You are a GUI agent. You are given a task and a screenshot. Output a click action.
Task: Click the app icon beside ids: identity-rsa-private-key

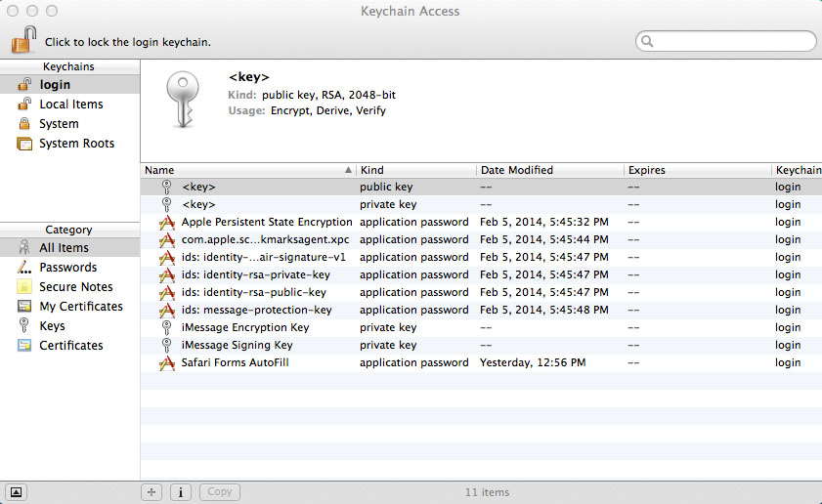click(167, 275)
